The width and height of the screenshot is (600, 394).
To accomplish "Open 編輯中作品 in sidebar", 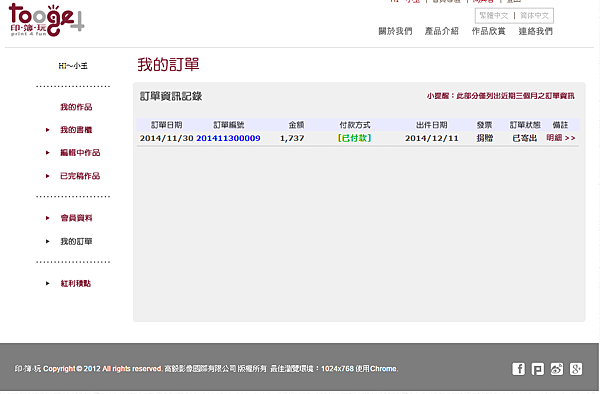I will (x=80, y=153).
